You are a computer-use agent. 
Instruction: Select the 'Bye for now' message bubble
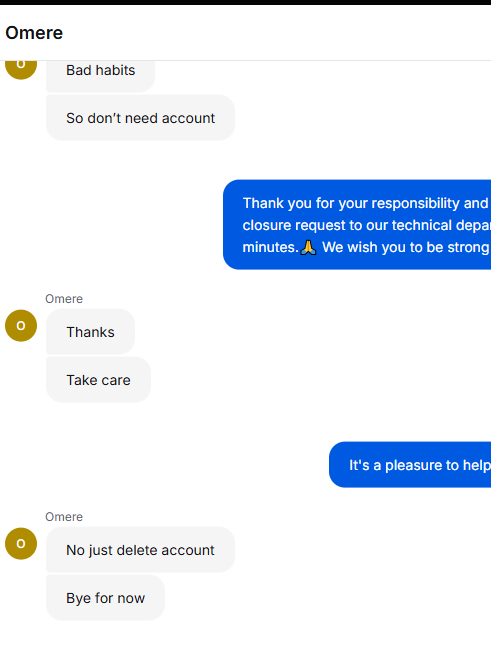105,598
